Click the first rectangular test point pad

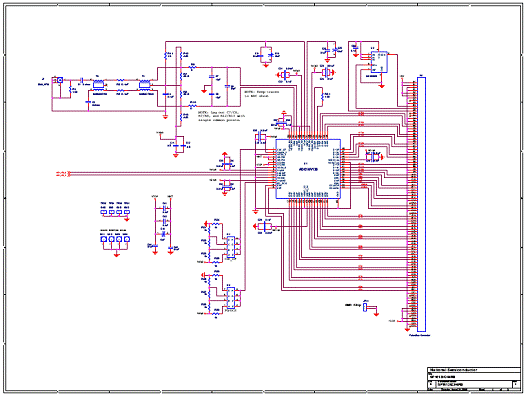pyautogui.click(x=103, y=212)
